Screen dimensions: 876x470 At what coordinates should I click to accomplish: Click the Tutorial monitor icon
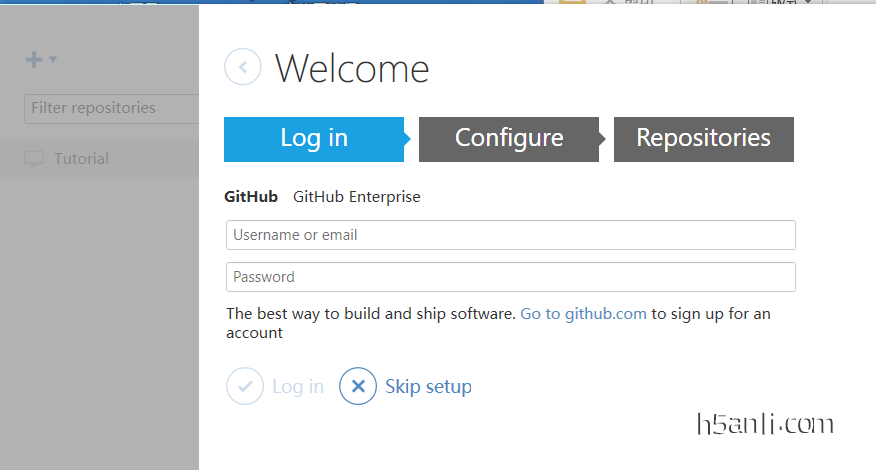click(x=34, y=159)
